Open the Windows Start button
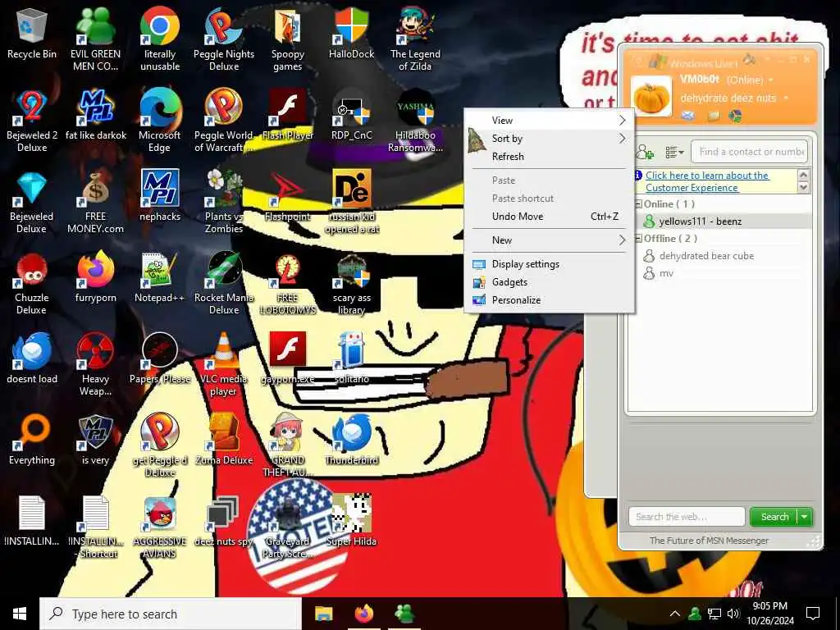The height and width of the screenshot is (630, 840). pyautogui.click(x=20, y=614)
